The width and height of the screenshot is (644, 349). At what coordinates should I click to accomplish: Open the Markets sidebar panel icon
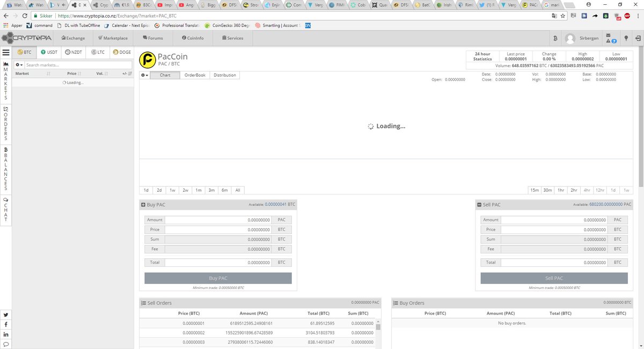tap(6, 64)
